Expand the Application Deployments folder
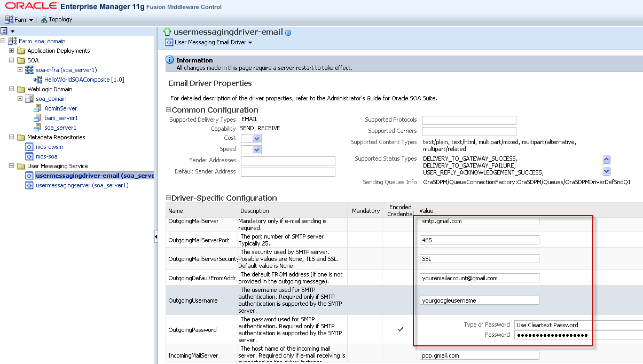Image resolution: width=643 pixels, height=364 pixels. [x=11, y=51]
